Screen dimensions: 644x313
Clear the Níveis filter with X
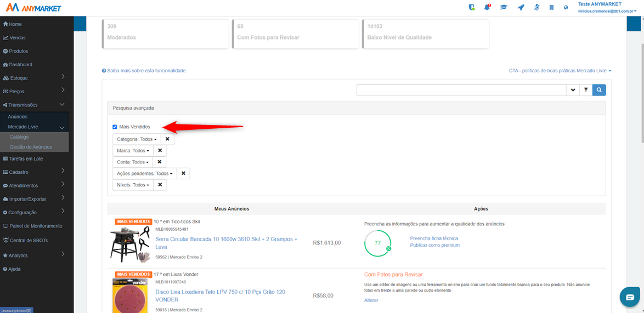[x=160, y=185]
